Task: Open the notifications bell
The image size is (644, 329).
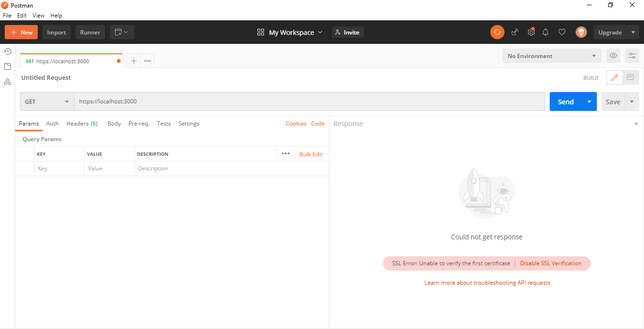Action: click(545, 32)
